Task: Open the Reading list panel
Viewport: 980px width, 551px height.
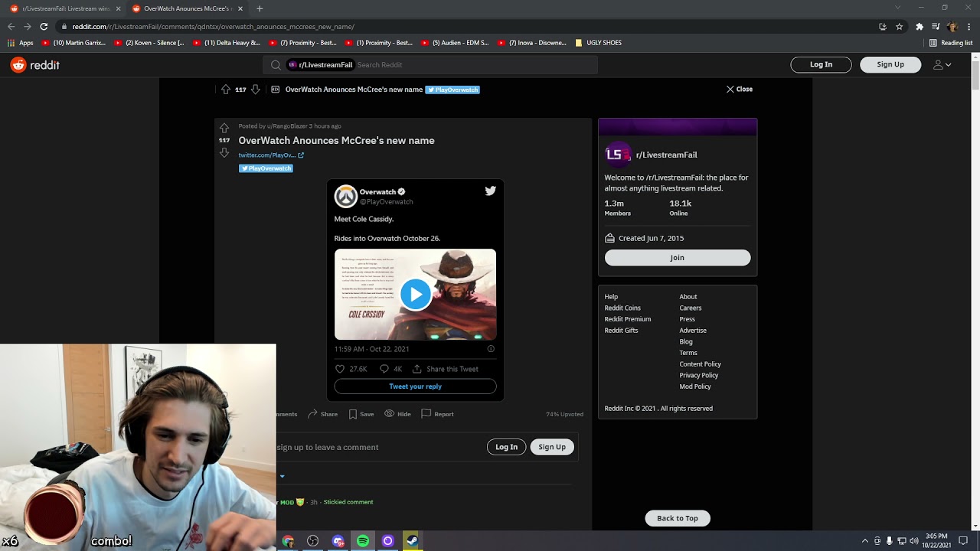Action: (950, 43)
